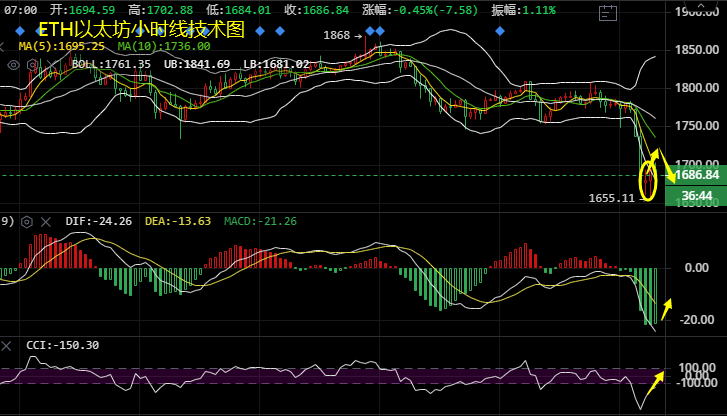Select the MA(5):1695.25 legend label
The image size is (727, 416).
(x=62, y=46)
